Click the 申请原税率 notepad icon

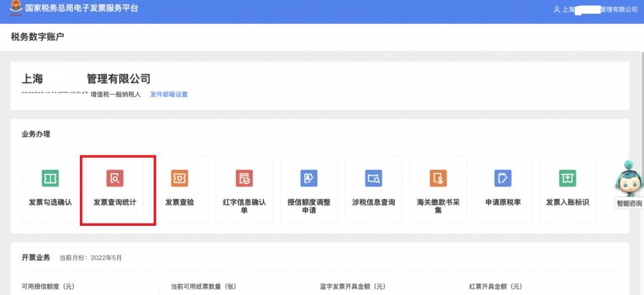(x=503, y=178)
